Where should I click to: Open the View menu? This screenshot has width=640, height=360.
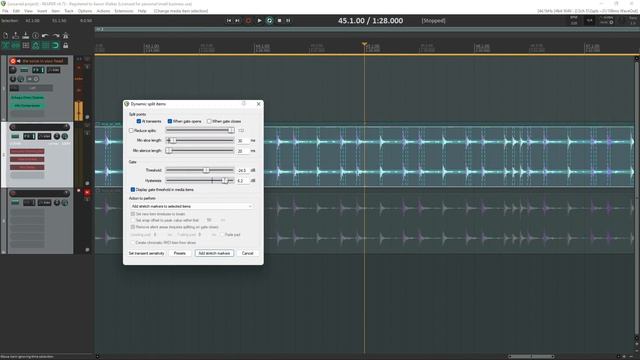(29, 11)
